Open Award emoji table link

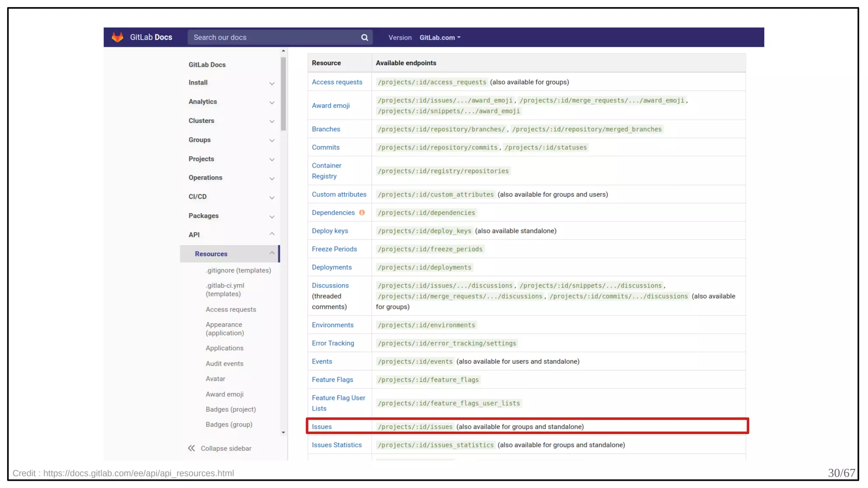click(x=331, y=106)
